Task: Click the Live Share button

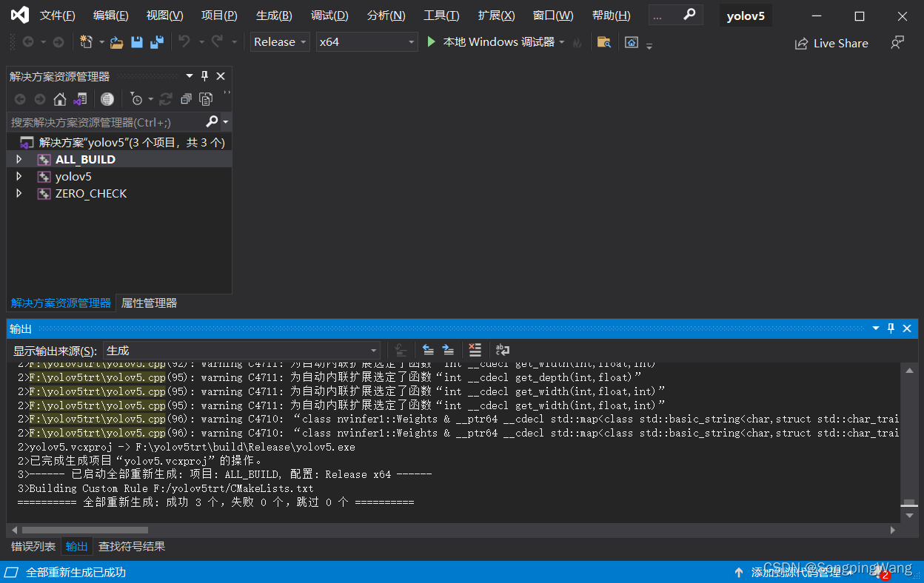Action: (x=831, y=43)
